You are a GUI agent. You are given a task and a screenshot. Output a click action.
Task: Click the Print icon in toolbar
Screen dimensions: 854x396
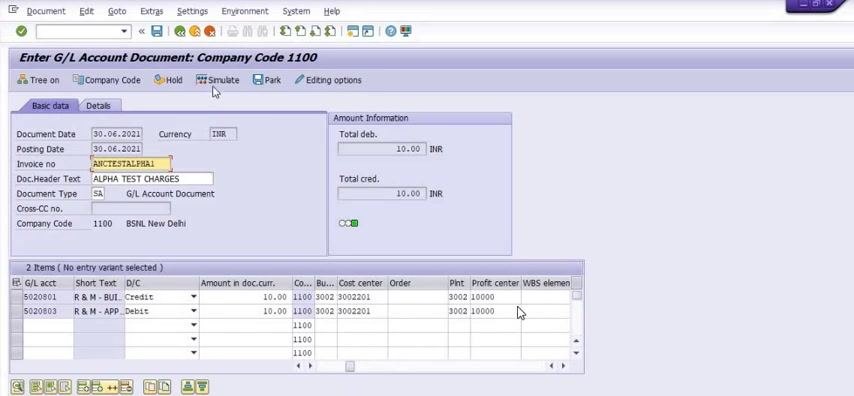point(233,32)
